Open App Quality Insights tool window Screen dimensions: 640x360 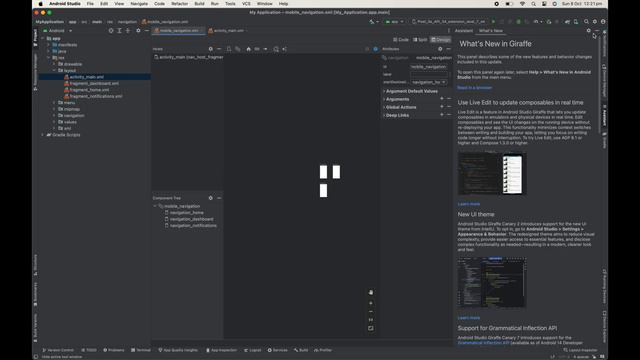[178, 350]
